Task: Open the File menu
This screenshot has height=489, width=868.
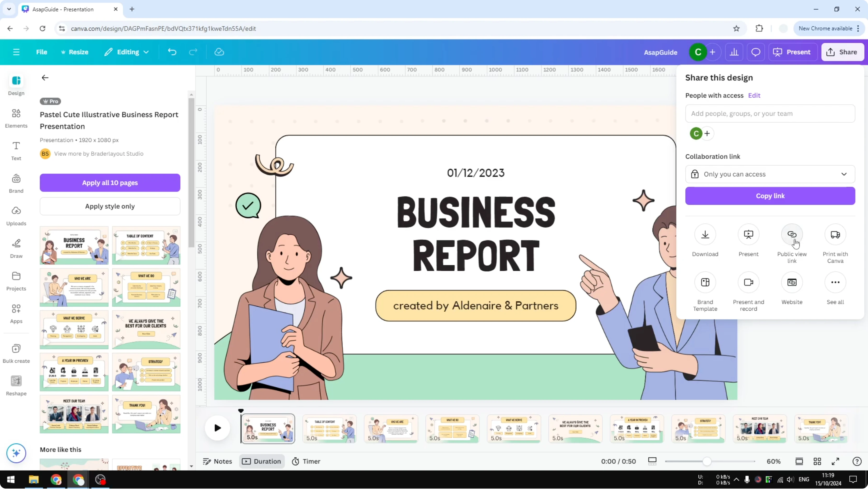Action: point(42,52)
